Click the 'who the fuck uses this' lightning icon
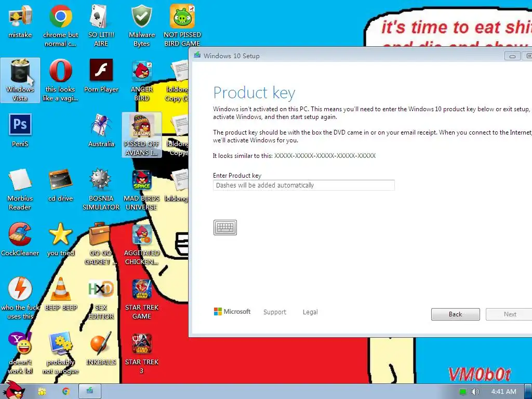This screenshot has height=399, width=532. [x=20, y=299]
